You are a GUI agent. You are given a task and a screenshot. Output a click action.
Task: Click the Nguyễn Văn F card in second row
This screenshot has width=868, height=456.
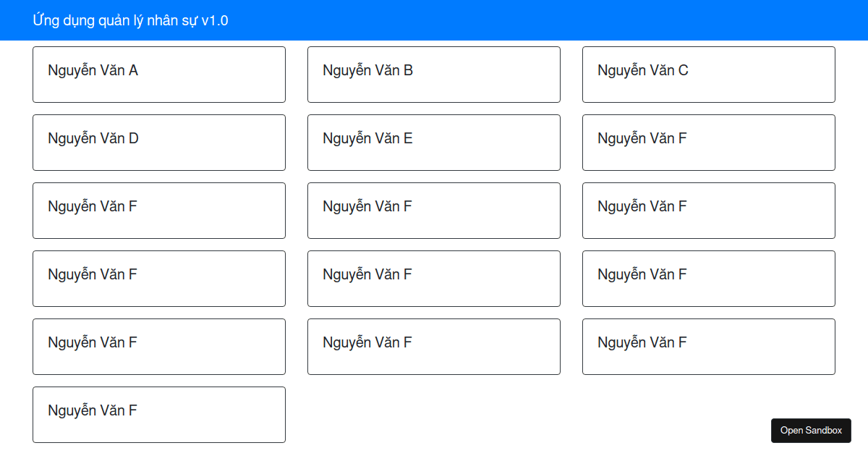709,143
